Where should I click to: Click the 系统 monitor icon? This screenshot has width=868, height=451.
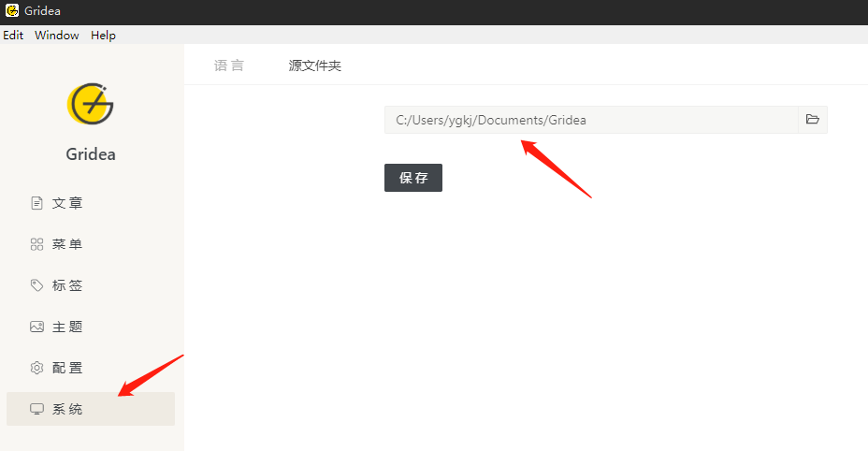pos(36,409)
